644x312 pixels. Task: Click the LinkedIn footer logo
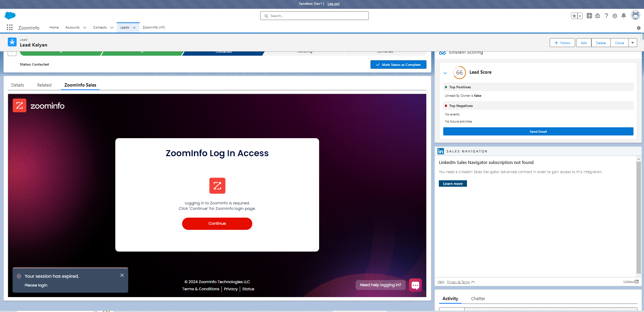631,282
